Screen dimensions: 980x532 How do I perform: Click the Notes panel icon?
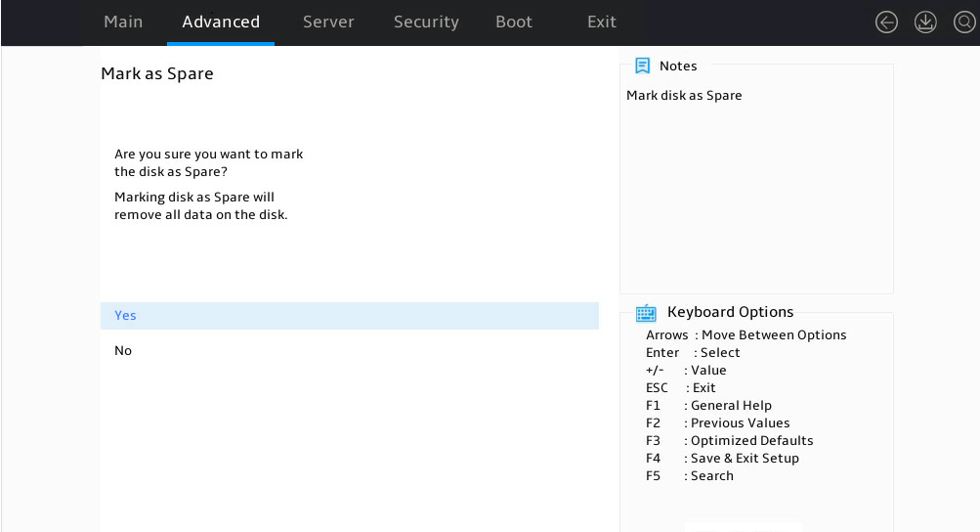[643, 66]
